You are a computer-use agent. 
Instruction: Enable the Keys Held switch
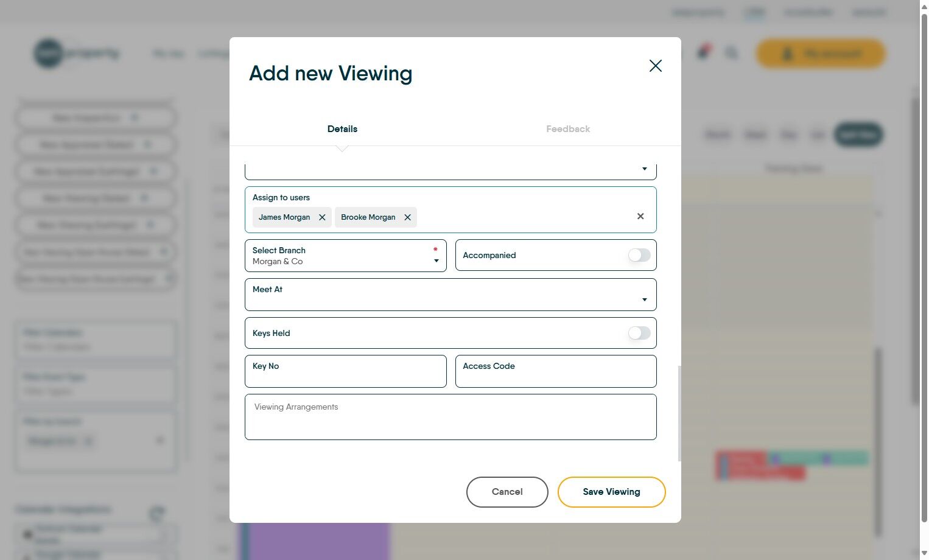coord(639,333)
